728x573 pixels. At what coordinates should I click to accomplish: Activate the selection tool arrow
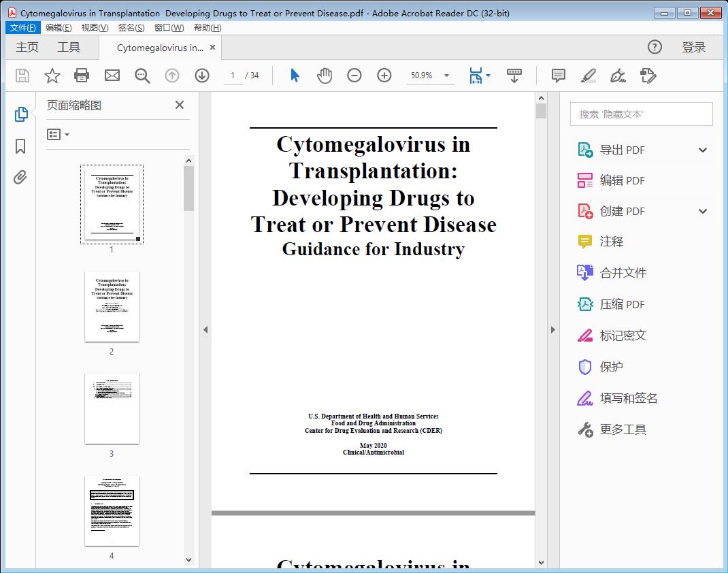[295, 76]
